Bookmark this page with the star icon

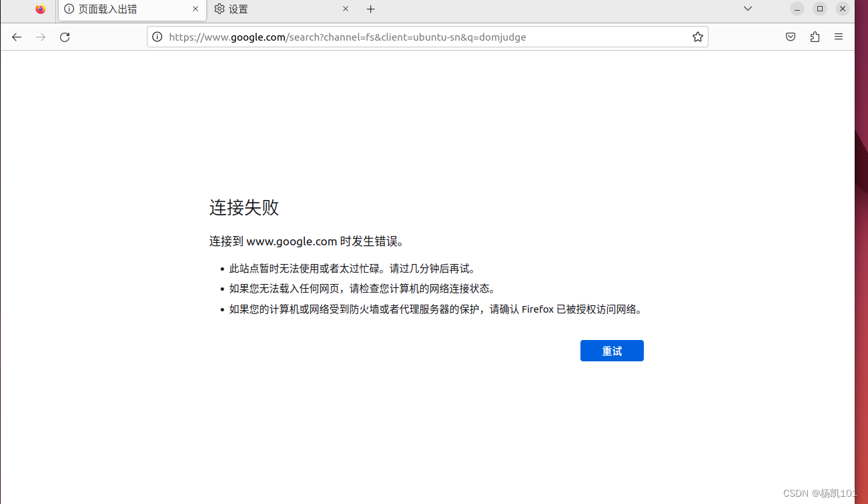click(698, 37)
